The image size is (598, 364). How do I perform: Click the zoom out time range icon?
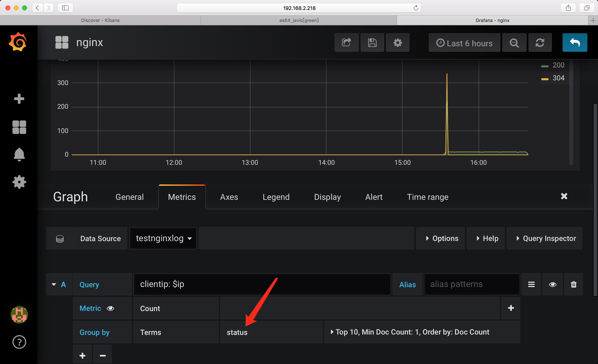(514, 43)
